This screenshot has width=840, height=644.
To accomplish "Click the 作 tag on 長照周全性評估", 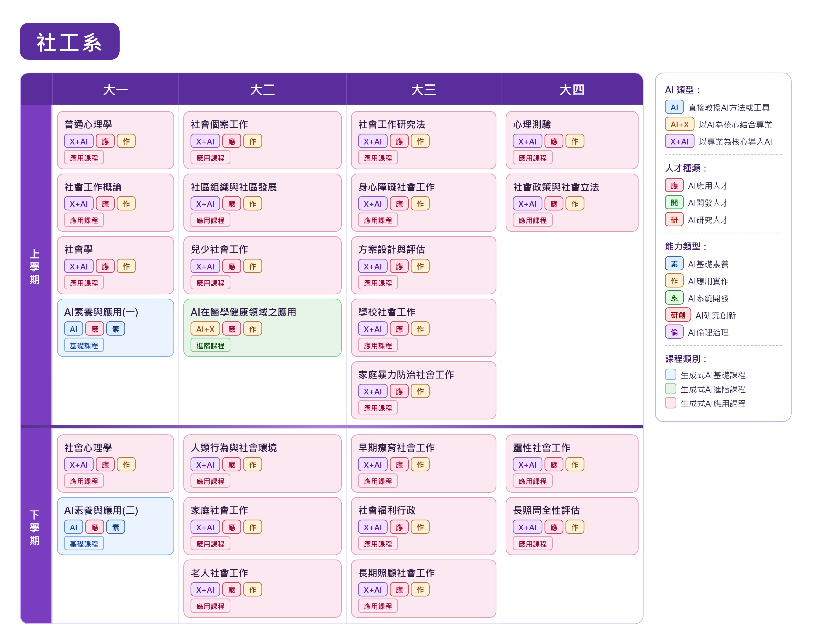I will point(575,527).
